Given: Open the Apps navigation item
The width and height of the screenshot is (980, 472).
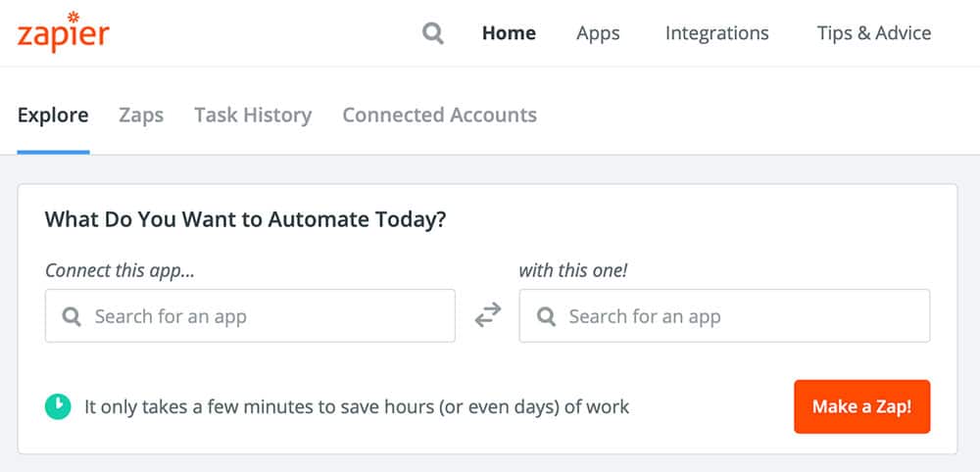Looking at the screenshot, I should 598,33.
